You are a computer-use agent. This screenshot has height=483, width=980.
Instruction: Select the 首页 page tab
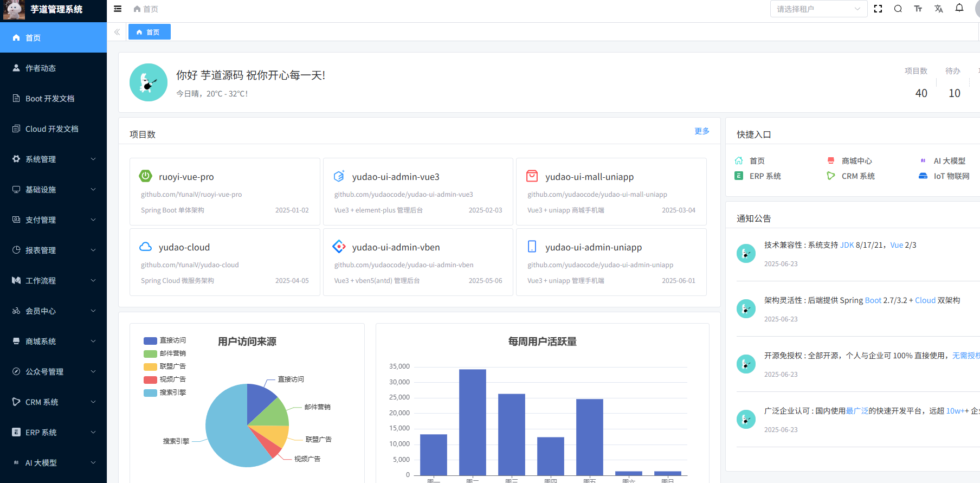149,32
